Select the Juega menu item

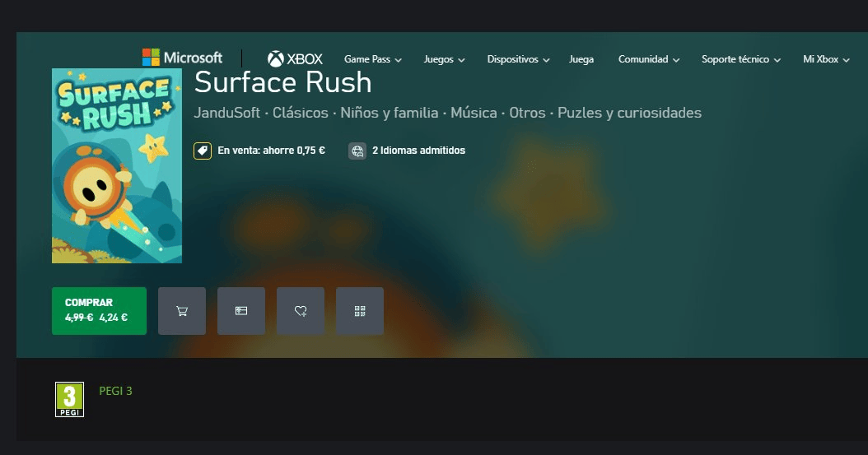tap(581, 59)
